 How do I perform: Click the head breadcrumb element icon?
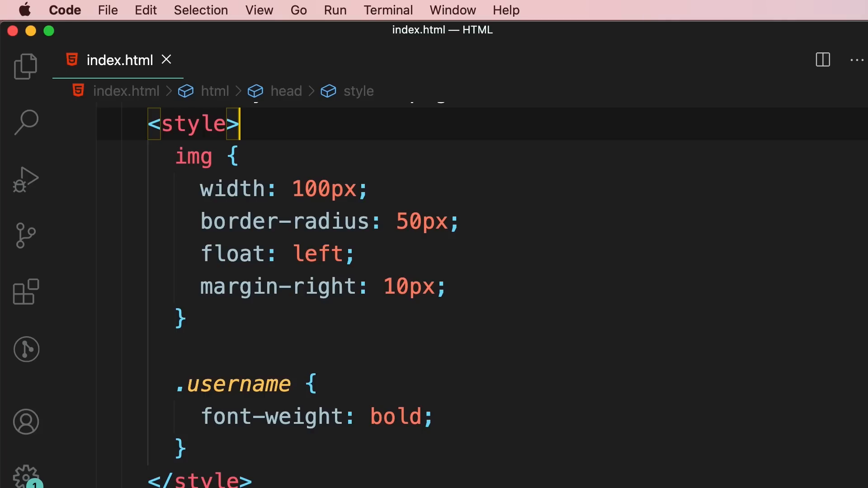(255, 91)
